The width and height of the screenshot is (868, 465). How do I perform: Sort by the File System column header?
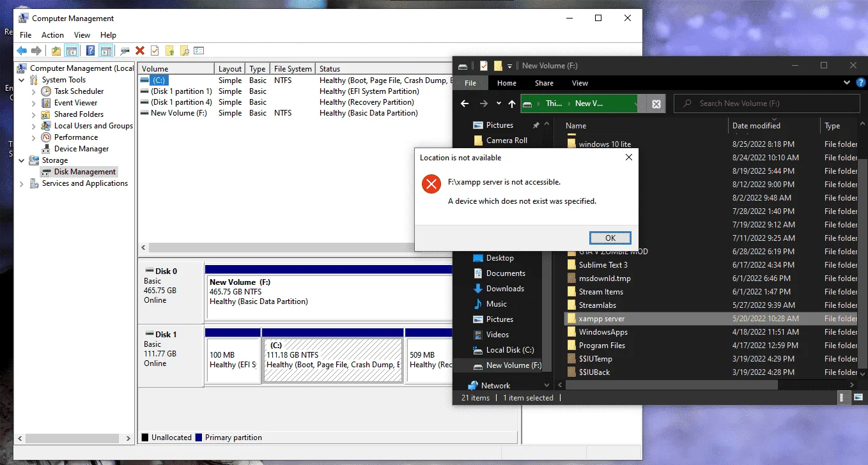click(x=293, y=69)
